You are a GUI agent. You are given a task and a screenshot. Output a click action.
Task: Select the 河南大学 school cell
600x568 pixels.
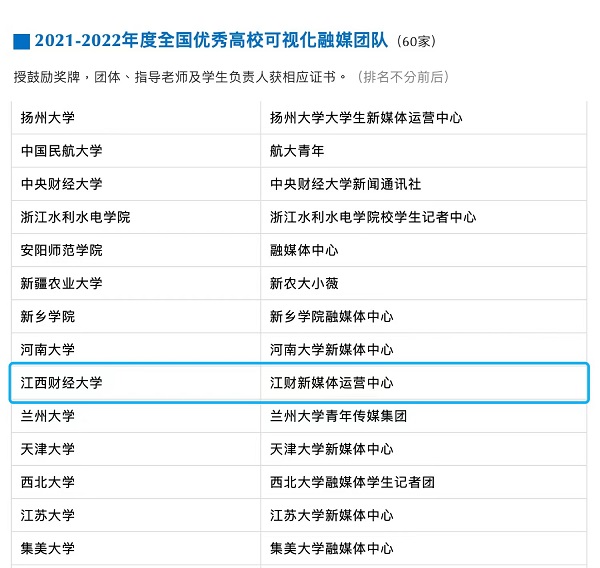pyautogui.click(x=48, y=350)
